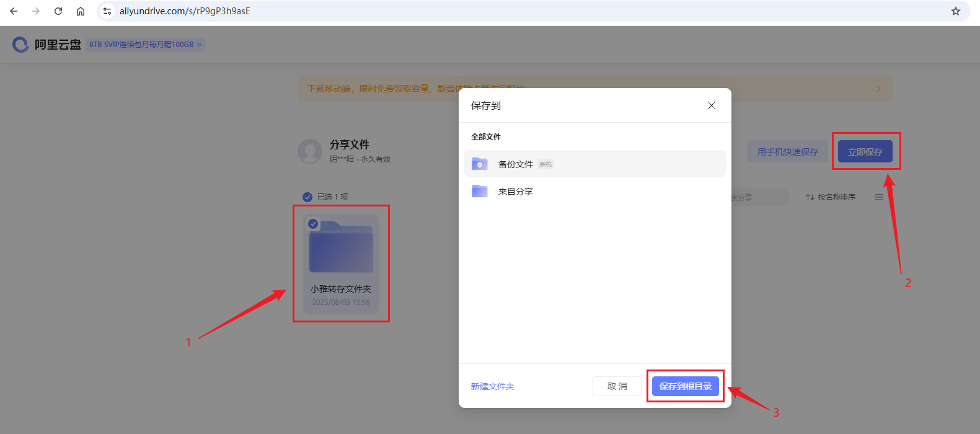This screenshot has height=434, width=980.
Task: Click the browser back arrow
Action: click(x=14, y=11)
